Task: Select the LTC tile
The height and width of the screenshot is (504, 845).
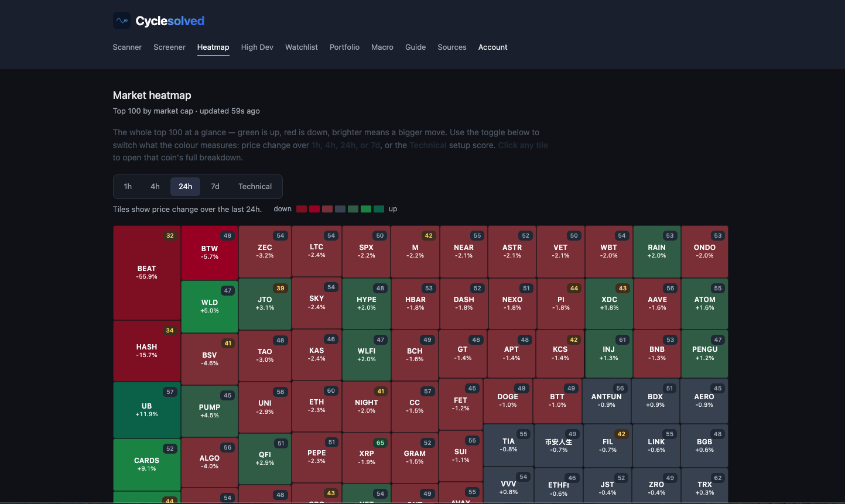Action: (x=317, y=251)
